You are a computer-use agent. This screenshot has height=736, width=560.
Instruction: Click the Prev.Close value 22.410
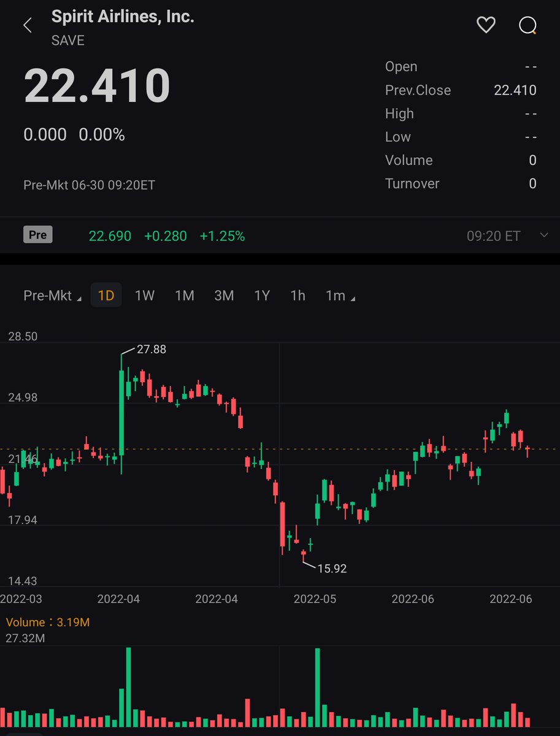click(515, 90)
